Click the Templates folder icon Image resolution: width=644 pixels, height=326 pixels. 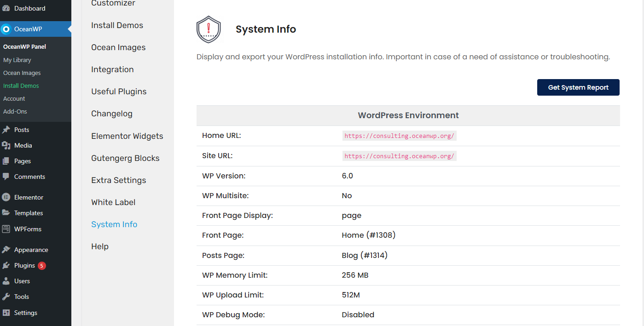click(x=6, y=213)
